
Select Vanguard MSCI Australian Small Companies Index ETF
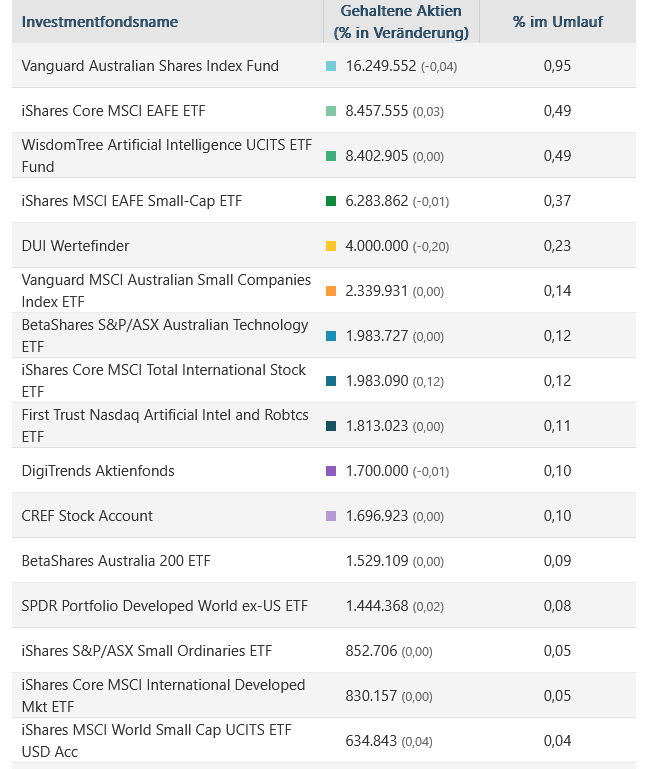[166, 291]
